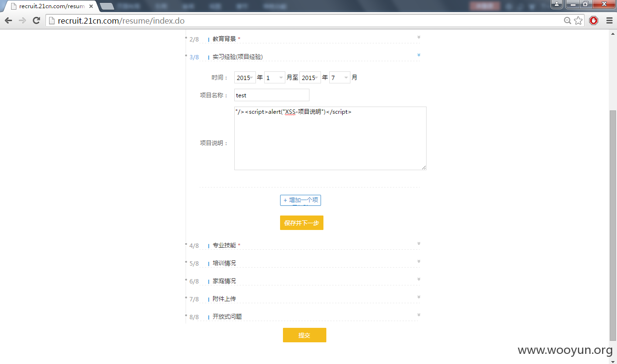Expand the 开放式问题 section chevron
The width and height of the screenshot is (617, 364).
(x=418, y=314)
